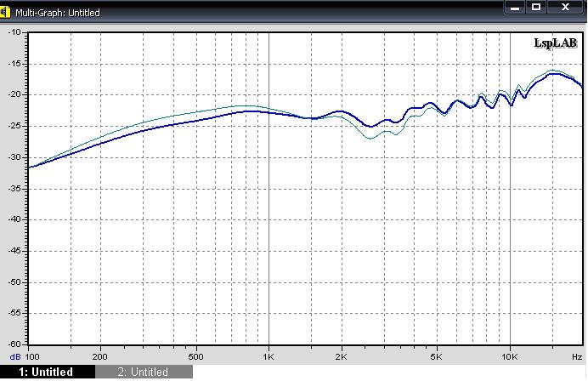This screenshot has width=588, height=381.
Task: Close the Multi-Graph window
Action: (x=566, y=7)
